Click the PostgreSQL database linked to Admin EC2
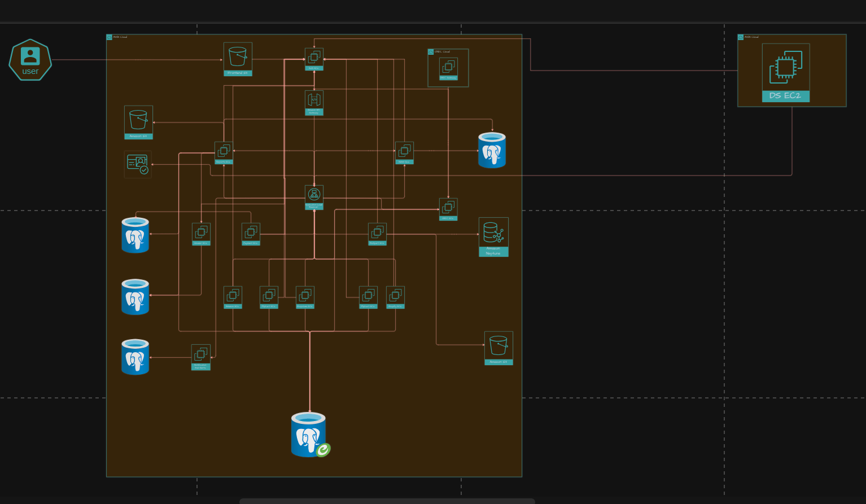866x504 pixels. pos(492,150)
